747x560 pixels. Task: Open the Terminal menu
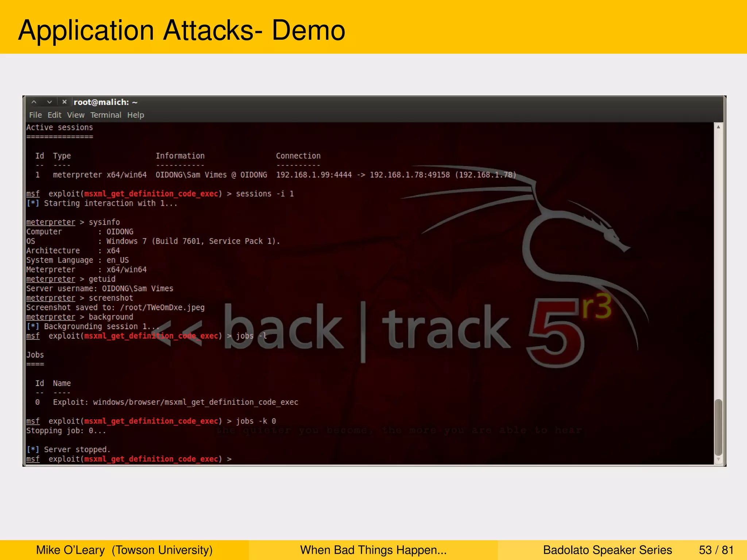point(106,115)
